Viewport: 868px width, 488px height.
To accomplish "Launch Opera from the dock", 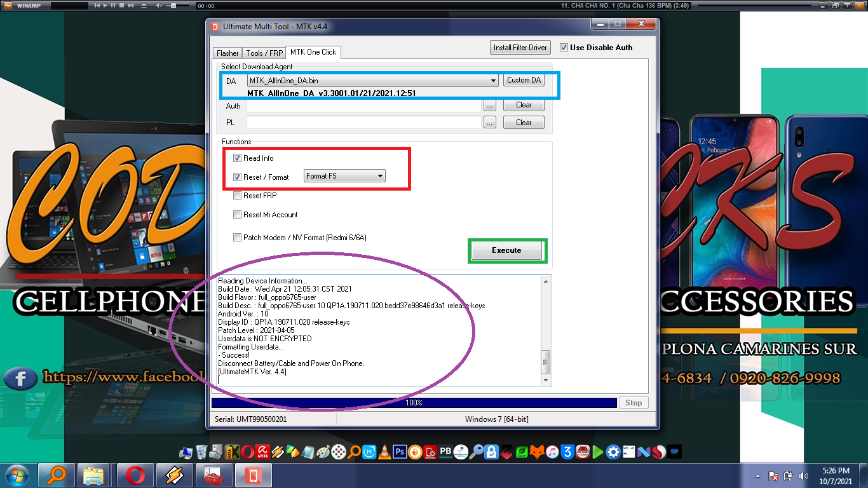I will [x=247, y=452].
